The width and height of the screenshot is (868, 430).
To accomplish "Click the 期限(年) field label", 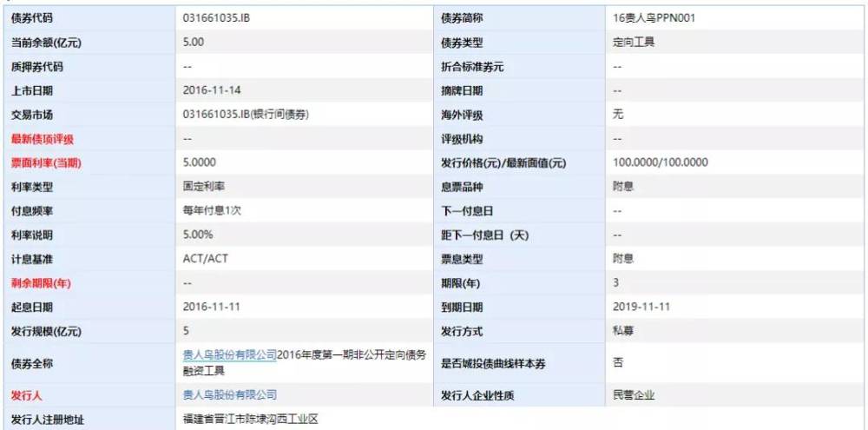I will pyautogui.click(x=460, y=284).
